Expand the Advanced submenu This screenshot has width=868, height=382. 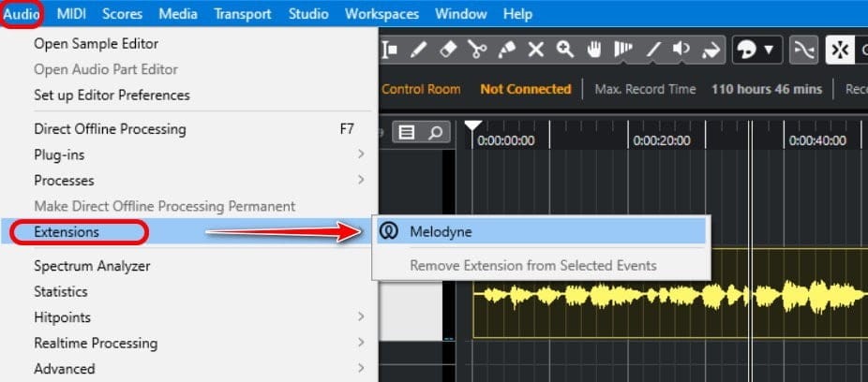188,368
